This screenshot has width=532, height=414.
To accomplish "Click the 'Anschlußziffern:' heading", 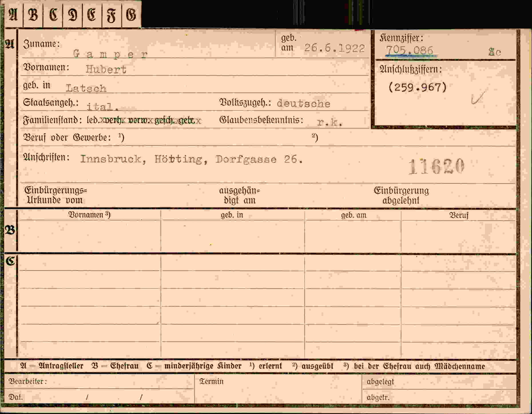I will [411, 70].
